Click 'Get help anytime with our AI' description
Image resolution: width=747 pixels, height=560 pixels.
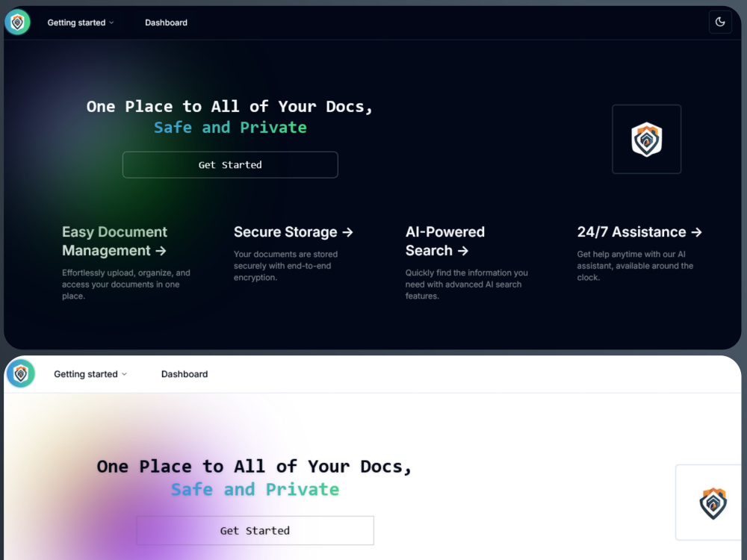635,266
